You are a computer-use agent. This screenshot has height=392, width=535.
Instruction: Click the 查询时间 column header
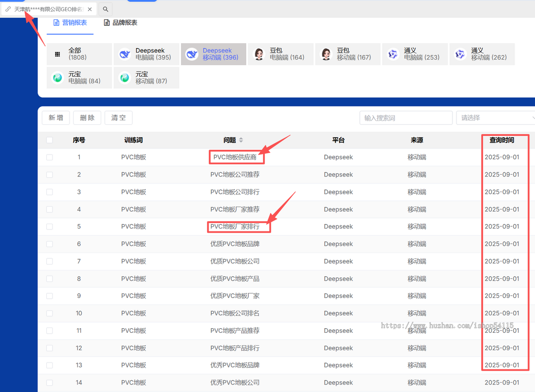click(502, 140)
